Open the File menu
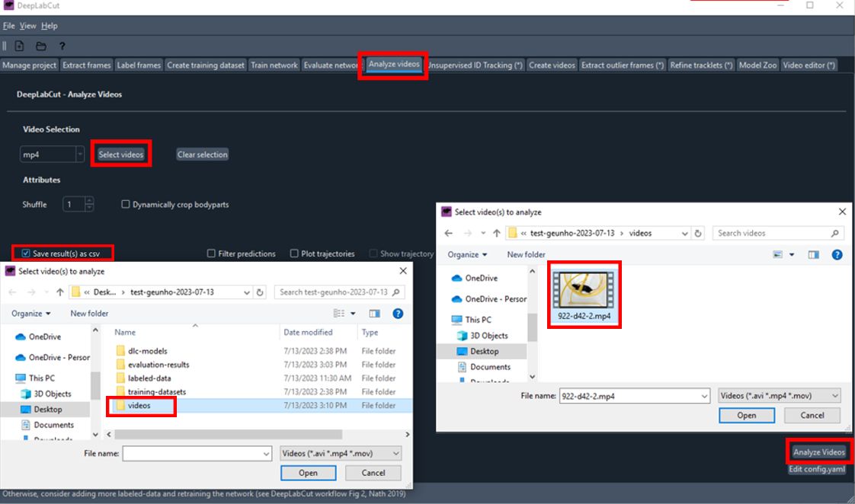 [8, 26]
